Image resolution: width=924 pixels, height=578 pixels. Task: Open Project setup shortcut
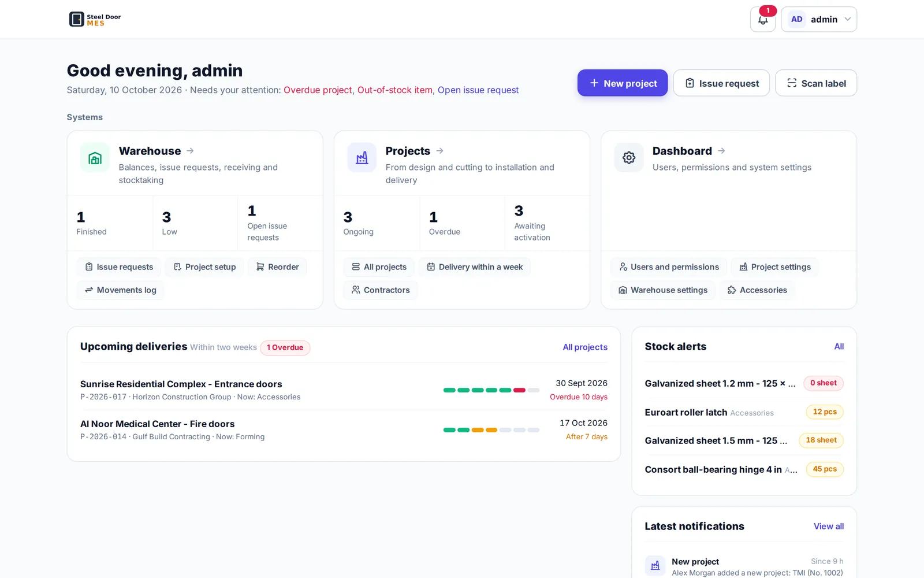point(204,267)
